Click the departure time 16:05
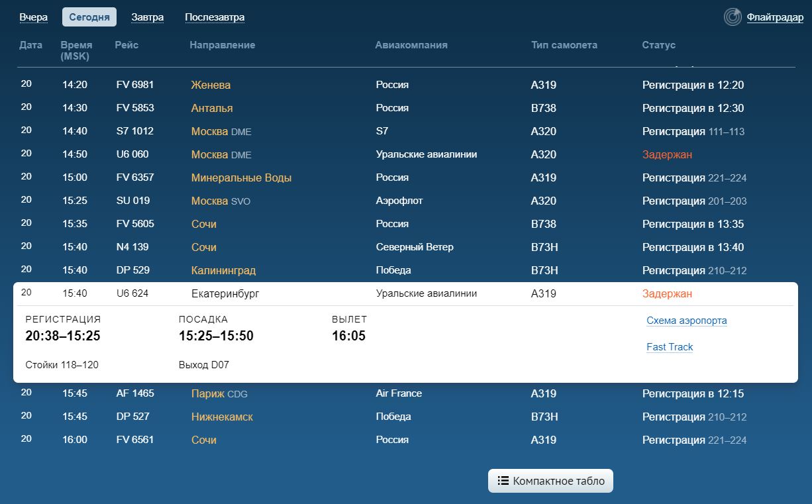Image resolution: width=812 pixels, height=504 pixels. click(348, 336)
